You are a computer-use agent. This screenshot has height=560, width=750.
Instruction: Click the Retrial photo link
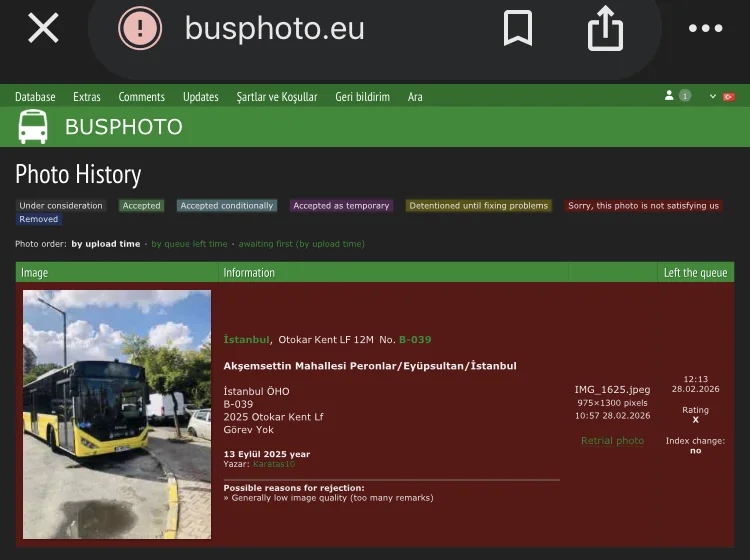click(612, 441)
